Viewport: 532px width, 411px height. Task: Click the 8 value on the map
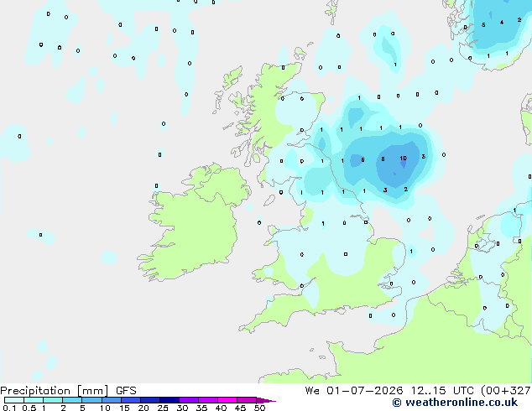click(383, 159)
